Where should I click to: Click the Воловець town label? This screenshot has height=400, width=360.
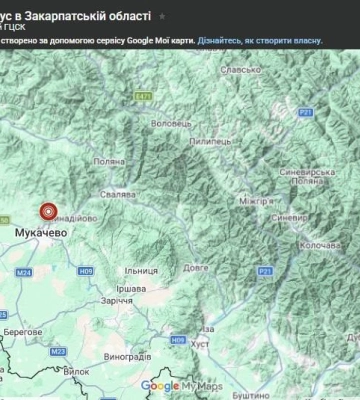171,124
